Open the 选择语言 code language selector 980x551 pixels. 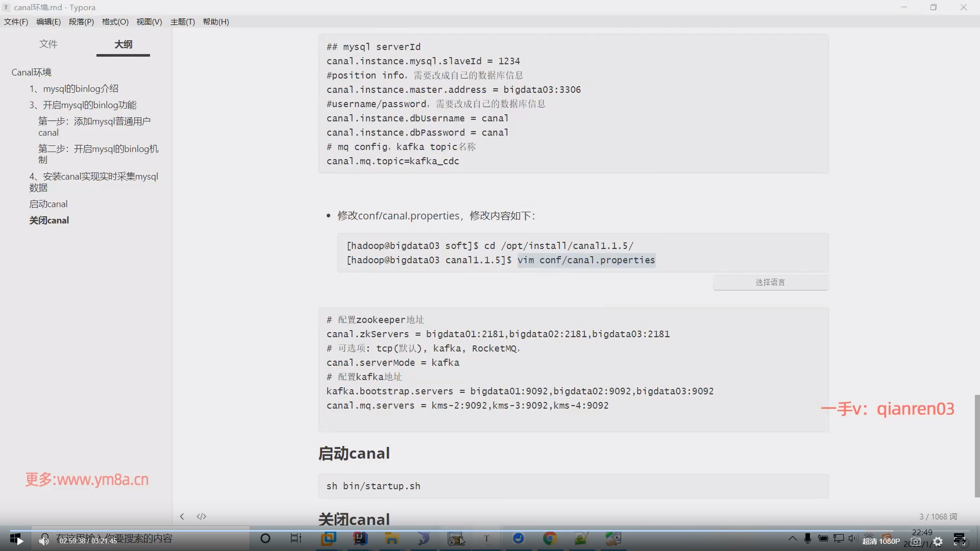[770, 282]
